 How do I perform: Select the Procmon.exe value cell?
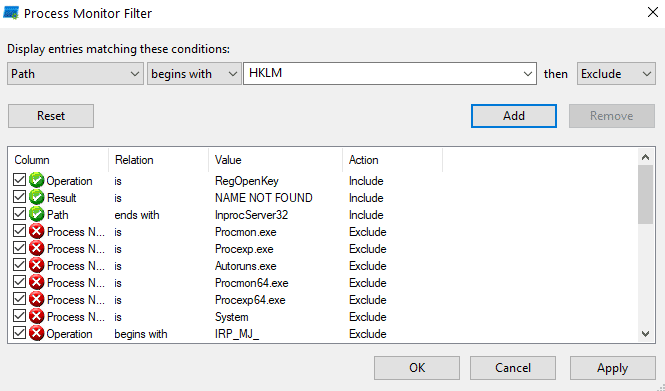pyautogui.click(x=246, y=232)
